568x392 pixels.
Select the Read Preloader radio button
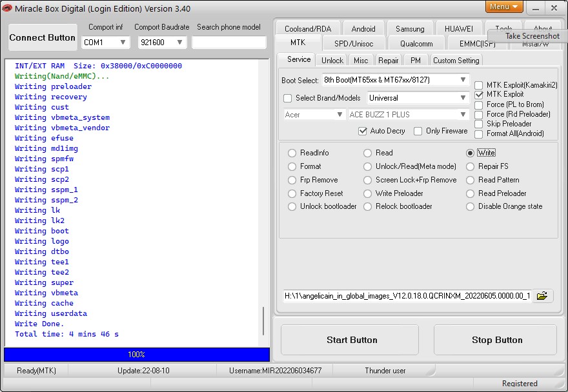pos(470,193)
